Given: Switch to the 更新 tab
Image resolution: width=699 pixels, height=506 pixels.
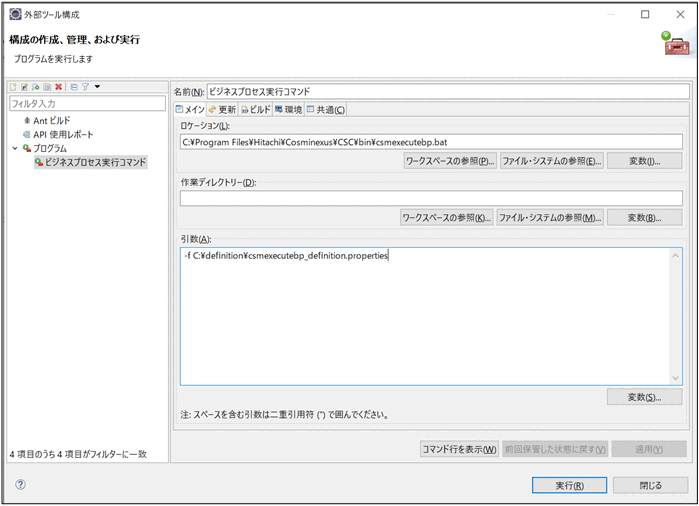Looking at the screenshot, I should click(x=222, y=110).
